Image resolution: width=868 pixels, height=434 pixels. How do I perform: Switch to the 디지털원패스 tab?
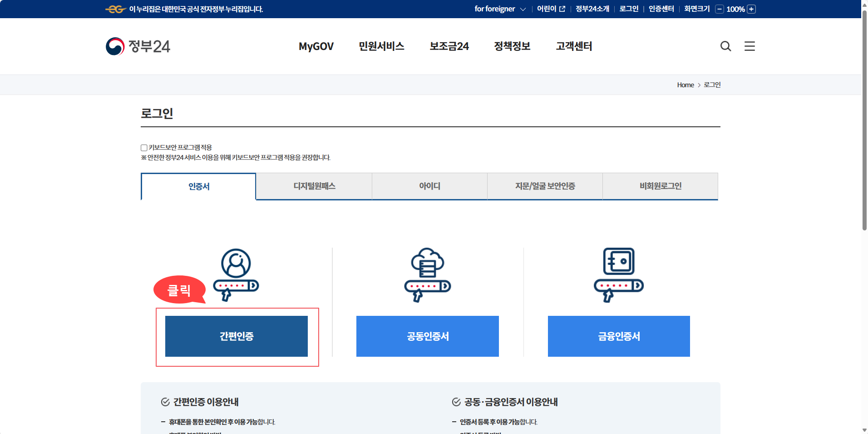314,186
